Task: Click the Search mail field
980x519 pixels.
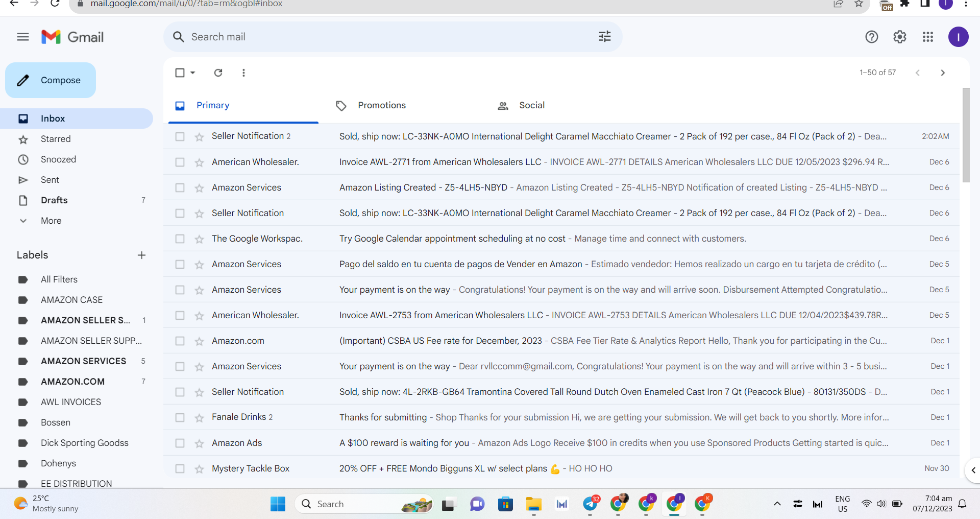Action: pos(393,37)
